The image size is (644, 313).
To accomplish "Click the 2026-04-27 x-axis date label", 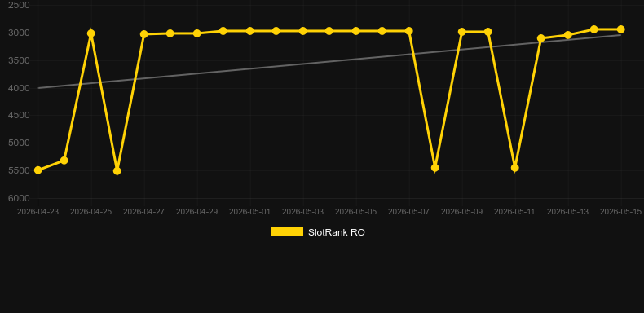I will coord(143,212).
